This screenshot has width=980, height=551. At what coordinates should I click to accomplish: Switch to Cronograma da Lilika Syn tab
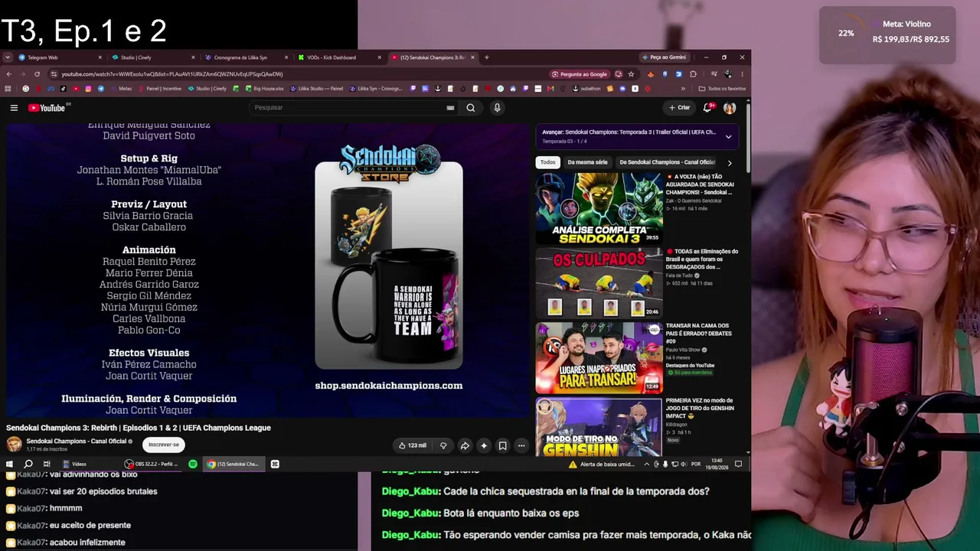pos(245,57)
